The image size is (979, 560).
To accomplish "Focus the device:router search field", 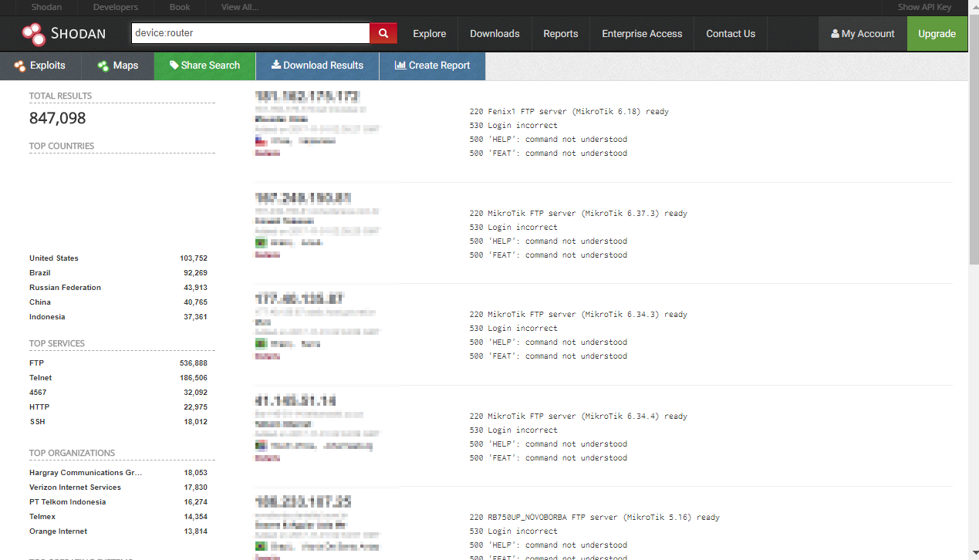I will pyautogui.click(x=251, y=33).
